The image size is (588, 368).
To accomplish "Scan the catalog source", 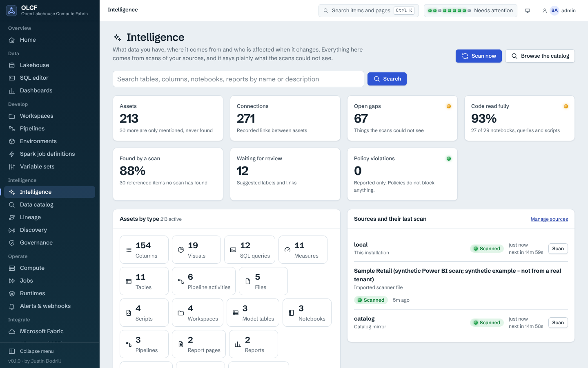I will 558,323.
